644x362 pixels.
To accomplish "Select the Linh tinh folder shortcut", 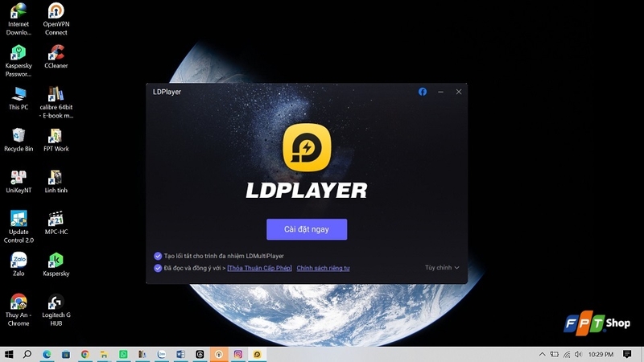I will point(56,182).
